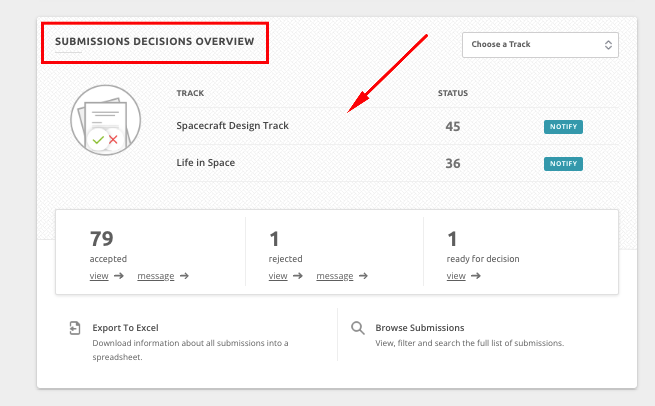This screenshot has height=406, width=655.
Task: View the 79 accepted submissions
Action: point(99,276)
